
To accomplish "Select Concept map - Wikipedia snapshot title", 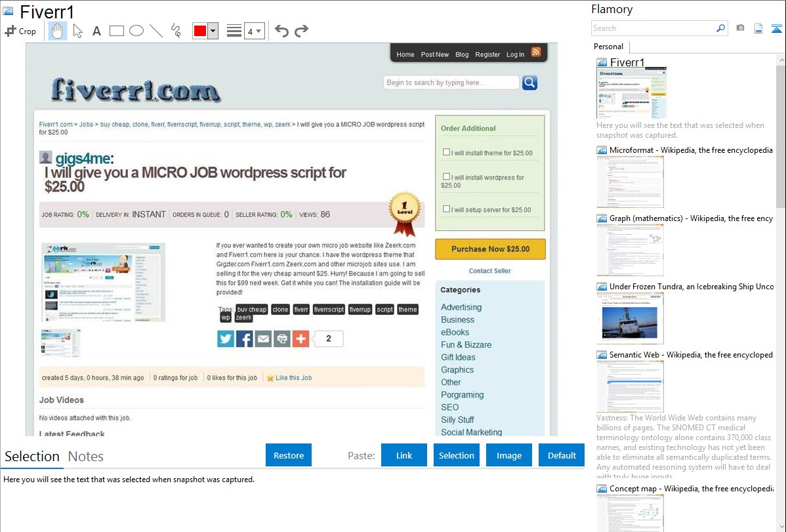I will [692, 488].
